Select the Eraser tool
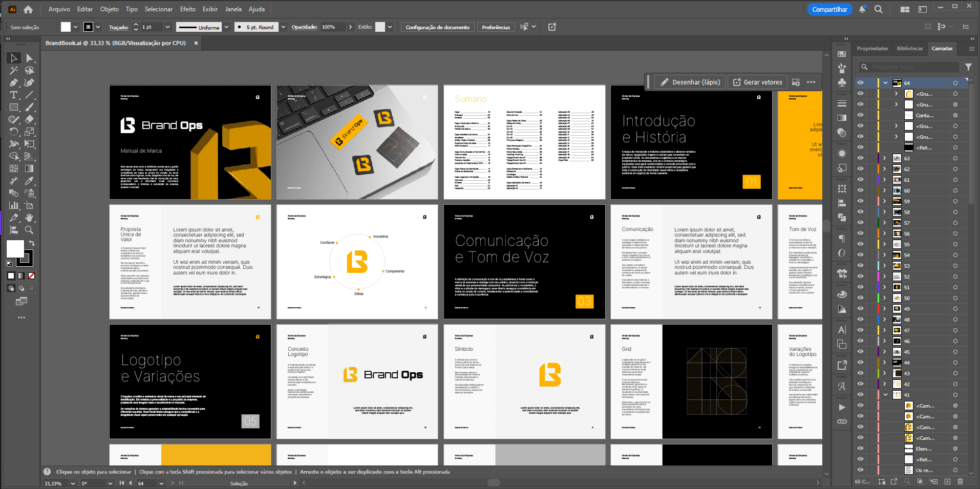Screen dimensions: 980x489 [x=30, y=120]
